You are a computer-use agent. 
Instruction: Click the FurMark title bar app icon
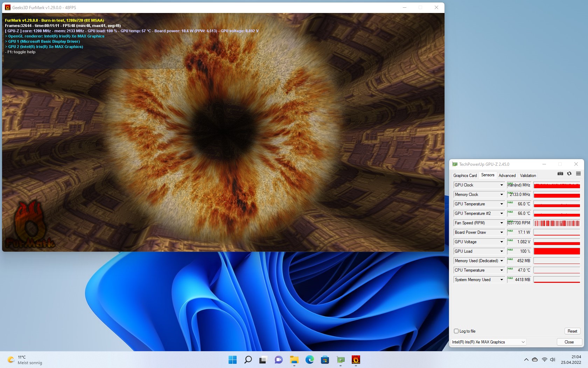coord(8,7)
